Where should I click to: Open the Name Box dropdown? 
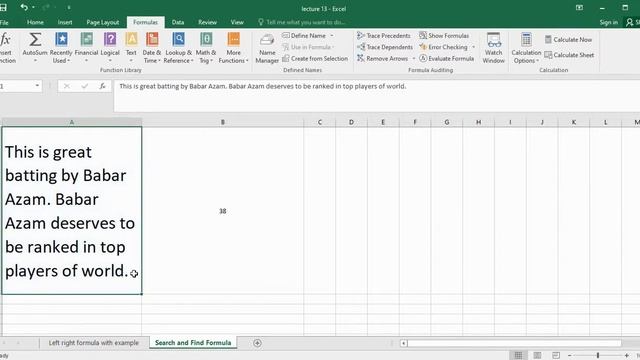pyautogui.click(x=37, y=86)
